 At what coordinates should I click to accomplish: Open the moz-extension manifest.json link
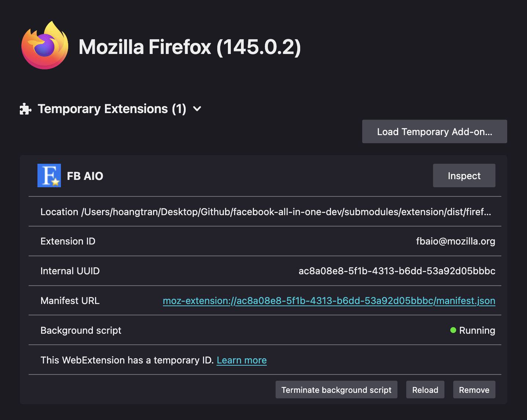click(329, 301)
